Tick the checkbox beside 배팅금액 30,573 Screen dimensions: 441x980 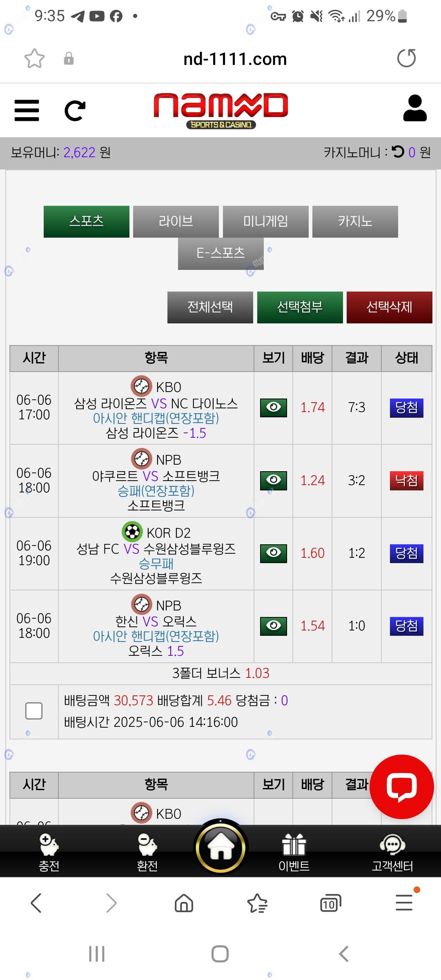pyautogui.click(x=34, y=711)
